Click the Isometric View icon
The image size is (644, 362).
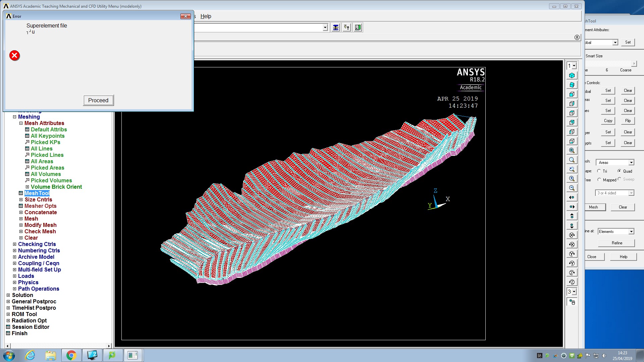coord(572,75)
